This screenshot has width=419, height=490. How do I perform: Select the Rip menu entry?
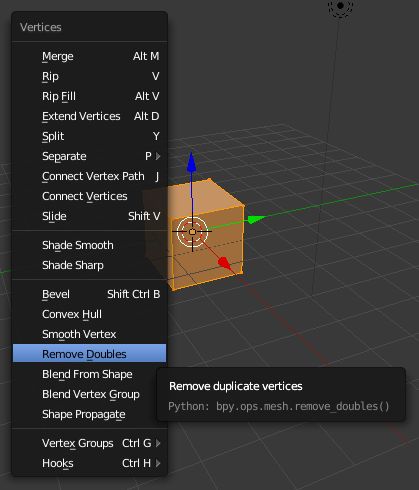click(89, 76)
